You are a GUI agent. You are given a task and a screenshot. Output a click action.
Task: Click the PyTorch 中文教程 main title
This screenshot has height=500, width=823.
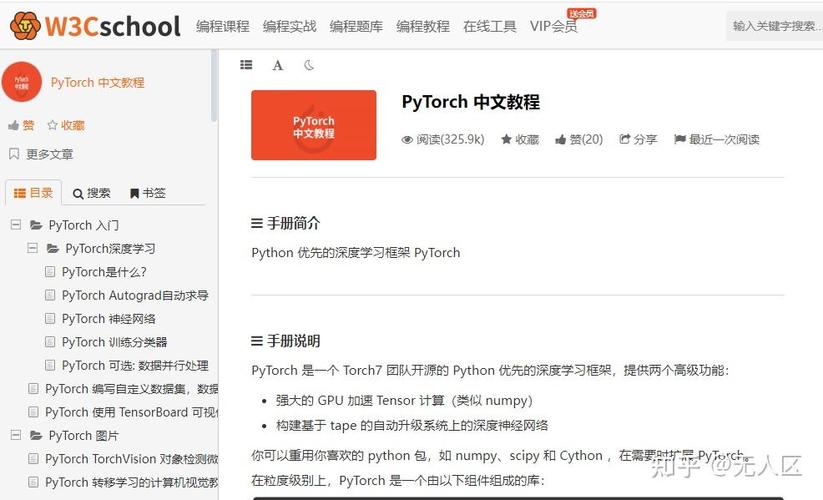pyautogui.click(x=470, y=102)
